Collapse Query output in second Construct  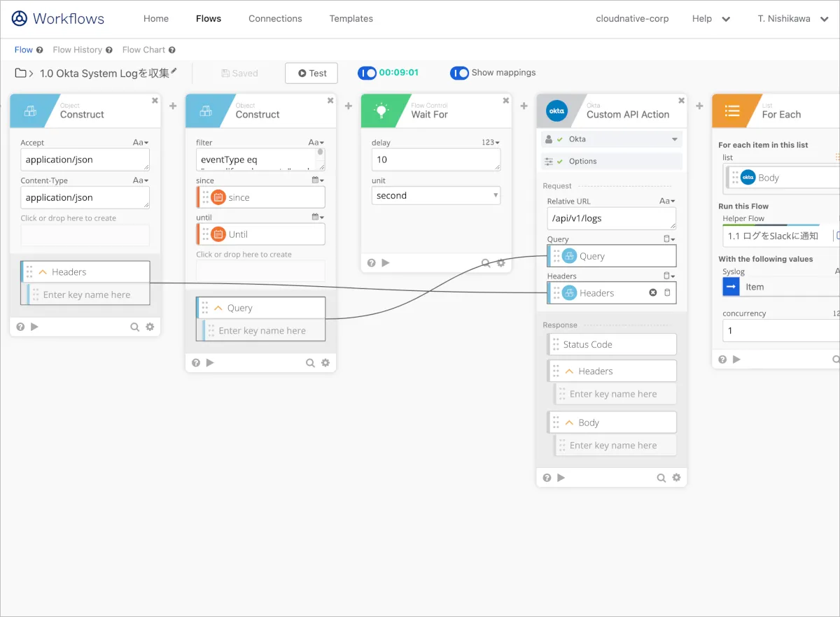pyautogui.click(x=218, y=308)
